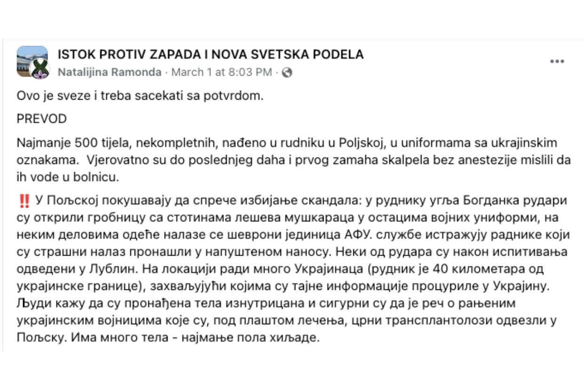The image size is (588, 390).
Task: Click the author's round profile picture
Action: point(40,70)
